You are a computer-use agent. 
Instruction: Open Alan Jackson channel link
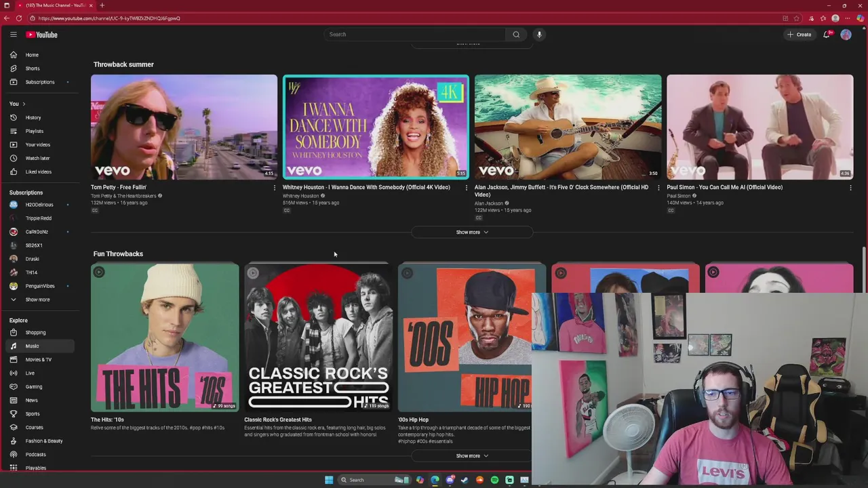[x=489, y=203]
